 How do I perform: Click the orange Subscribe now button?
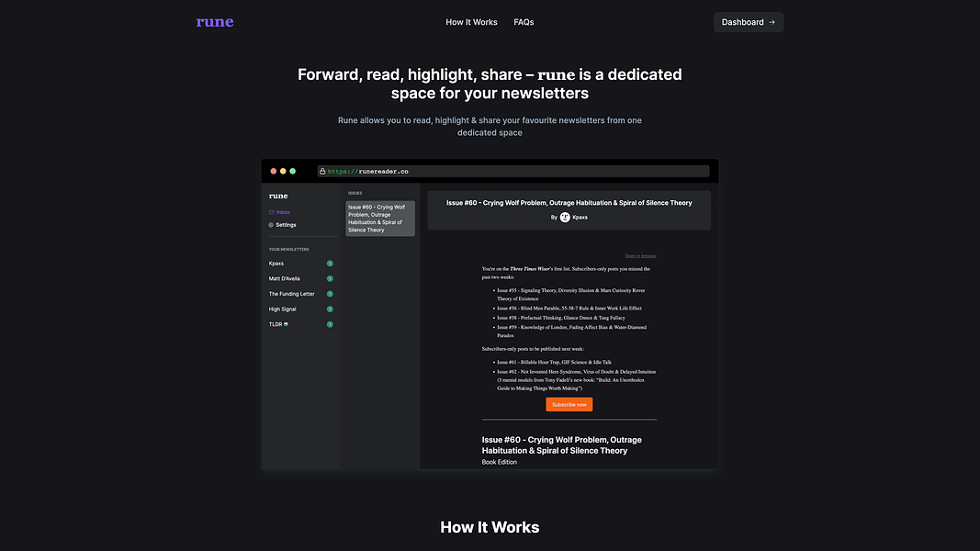pyautogui.click(x=569, y=405)
